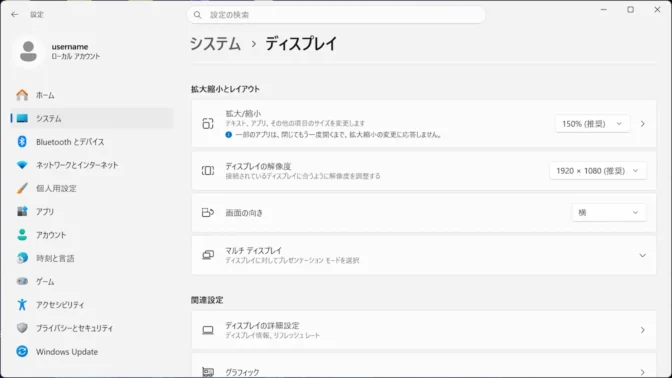
Task: Click the ディスプレイ breadcrumb title
Action: pos(301,44)
